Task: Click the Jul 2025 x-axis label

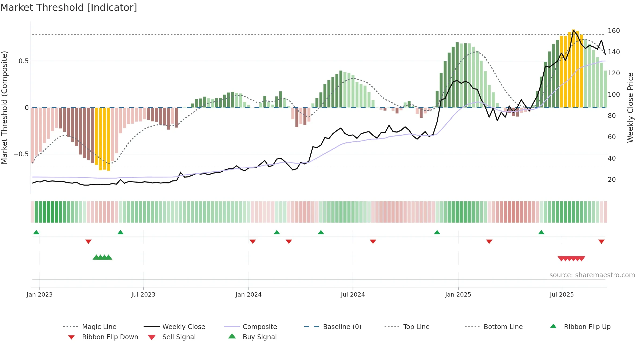Action: 562,294
